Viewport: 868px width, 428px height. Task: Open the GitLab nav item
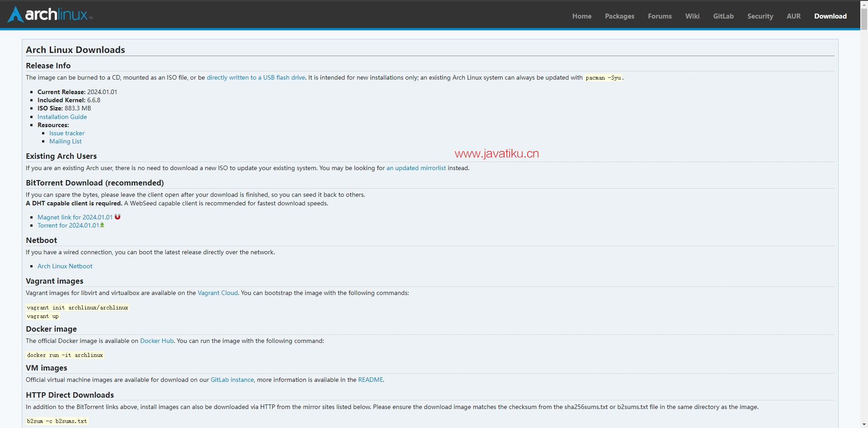tap(723, 16)
